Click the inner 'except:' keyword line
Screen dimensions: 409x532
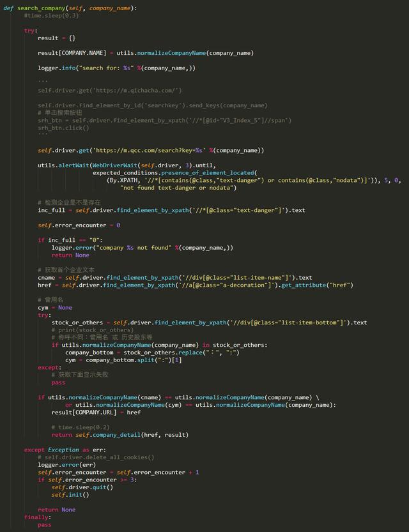pos(50,367)
